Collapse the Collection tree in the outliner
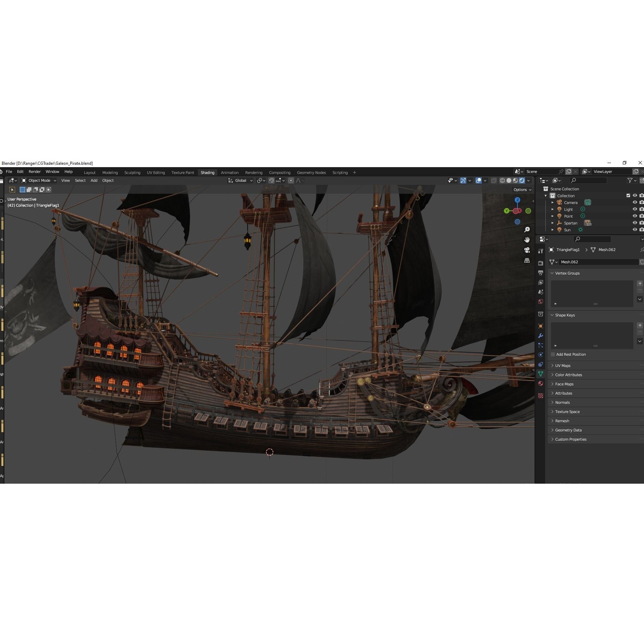This screenshot has height=644, width=644. click(x=546, y=195)
